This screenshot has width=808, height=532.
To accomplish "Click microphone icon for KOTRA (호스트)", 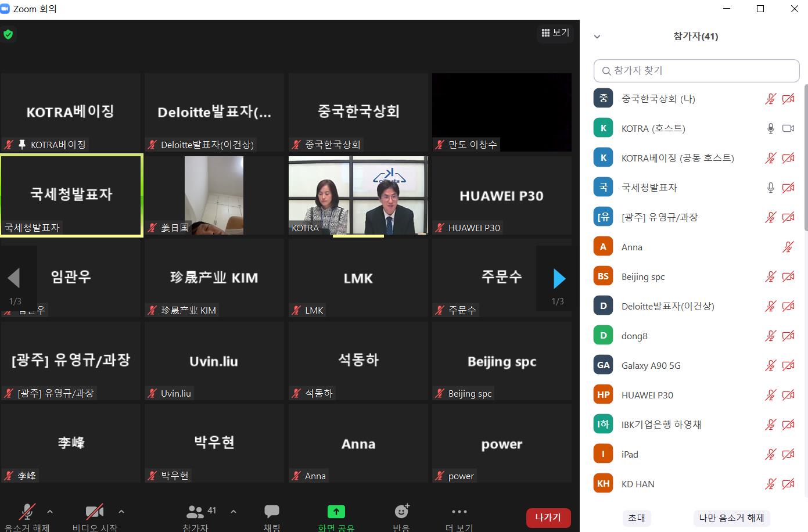I will pyautogui.click(x=770, y=128).
